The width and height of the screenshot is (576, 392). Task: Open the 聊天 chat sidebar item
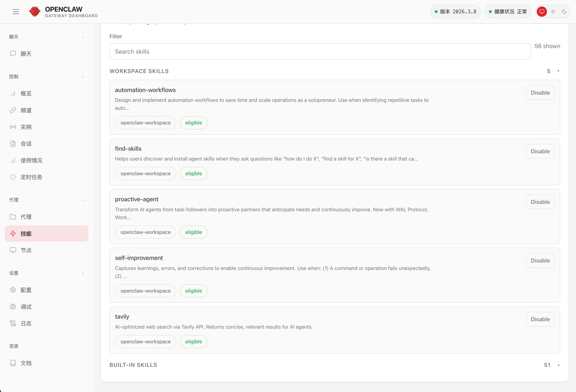pos(26,54)
